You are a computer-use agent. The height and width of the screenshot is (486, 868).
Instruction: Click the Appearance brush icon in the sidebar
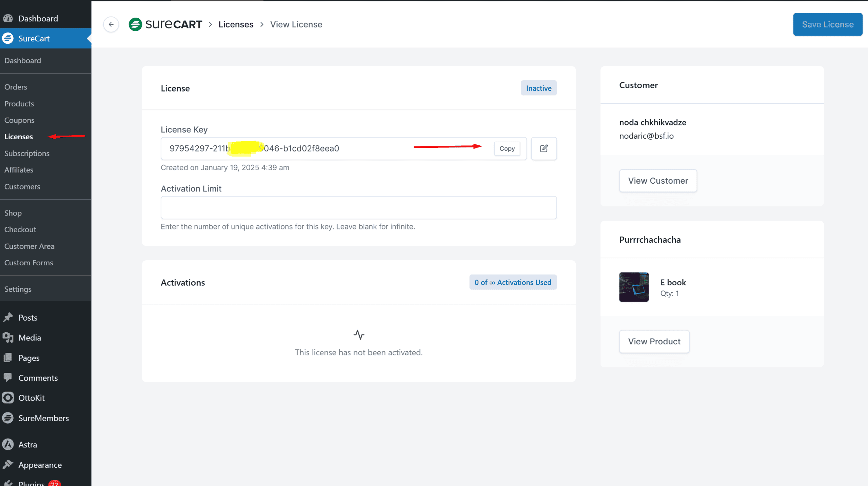coord(8,465)
